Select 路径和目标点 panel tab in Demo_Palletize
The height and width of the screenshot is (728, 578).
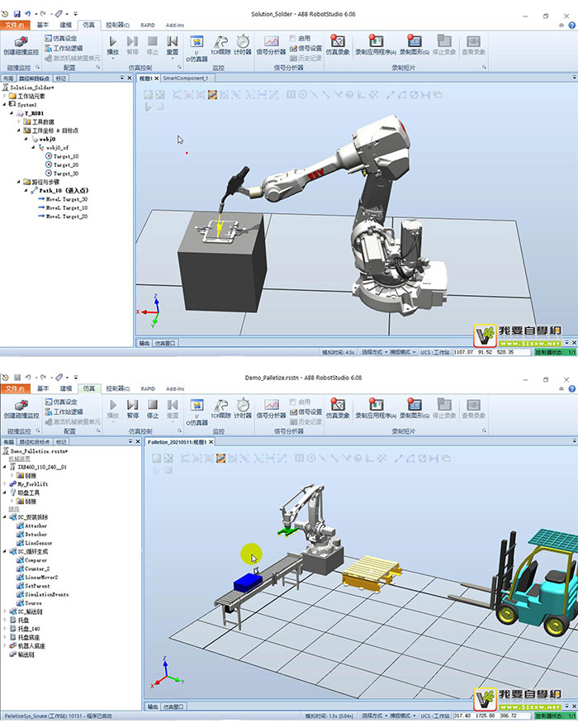click(x=34, y=441)
